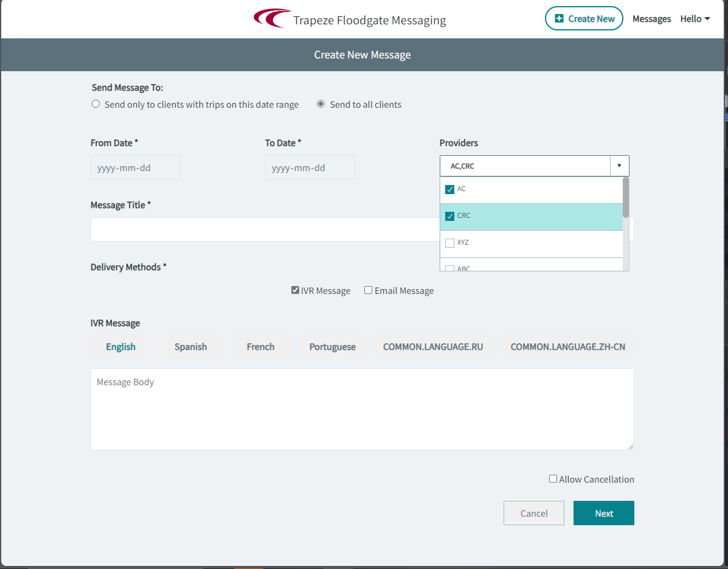Select the COMMON.LANGUAGE.RU tab

click(x=432, y=346)
